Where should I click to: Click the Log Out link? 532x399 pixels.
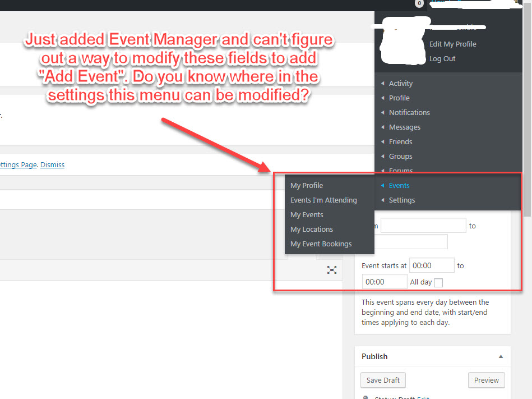(442, 59)
